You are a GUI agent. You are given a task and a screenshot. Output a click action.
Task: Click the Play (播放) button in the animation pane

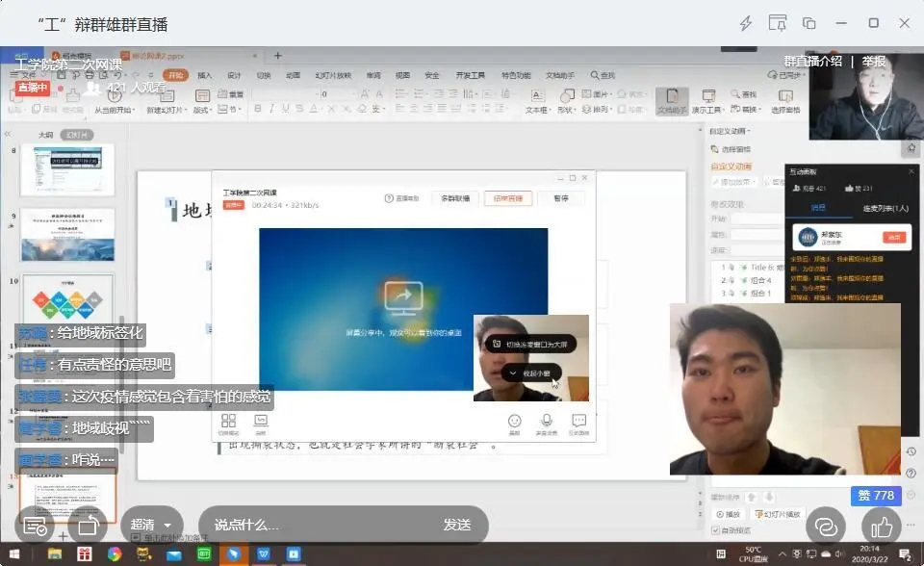pyautogui.click(x=728, y=514)
